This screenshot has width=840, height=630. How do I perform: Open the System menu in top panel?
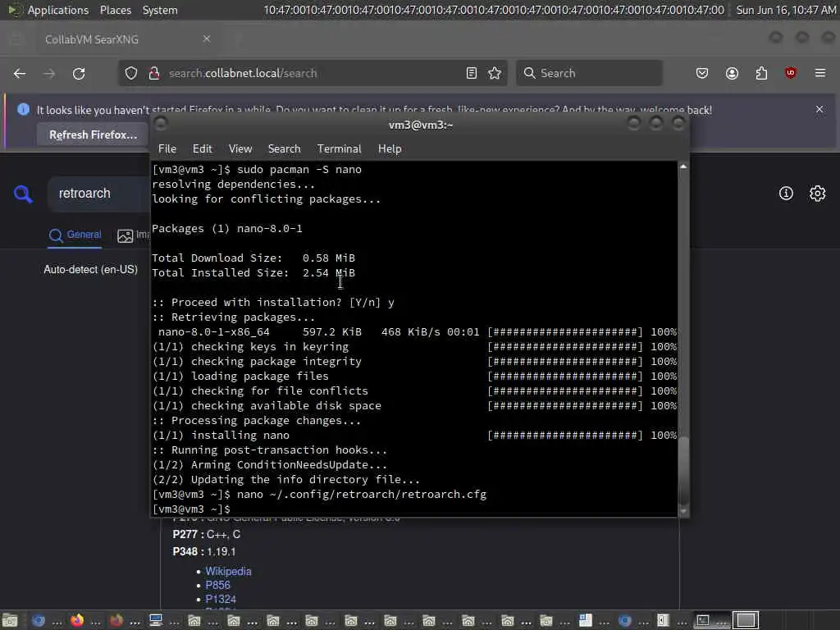[x=160, y=10]
